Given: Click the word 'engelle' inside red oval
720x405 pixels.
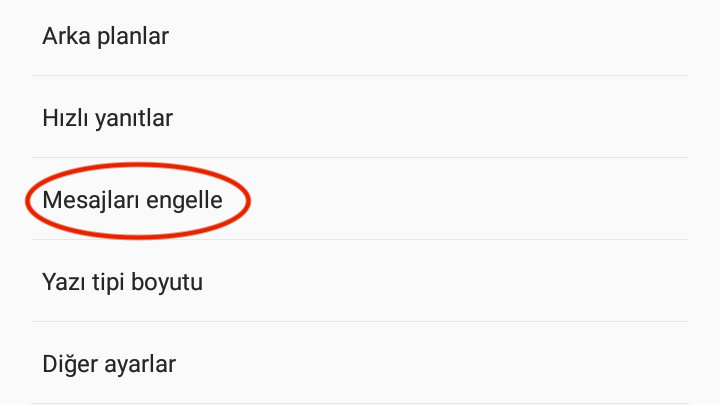Looking at the screenshot, I should coord(184,202).
